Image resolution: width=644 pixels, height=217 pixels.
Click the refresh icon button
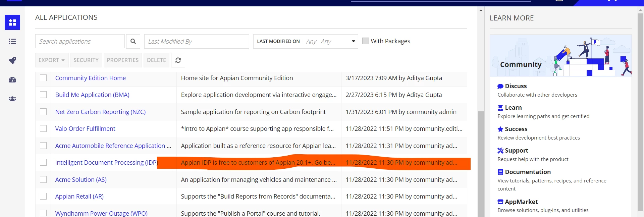[178, 60]
